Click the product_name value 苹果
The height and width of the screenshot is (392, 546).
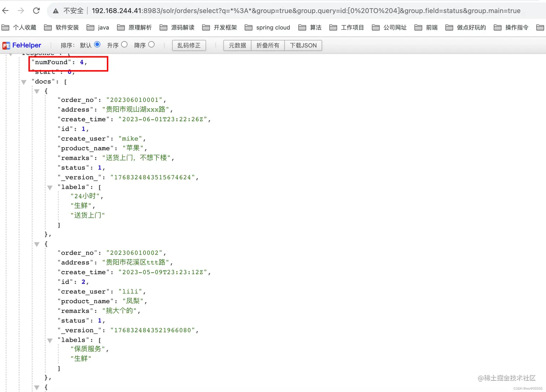[x=133, y=148]
